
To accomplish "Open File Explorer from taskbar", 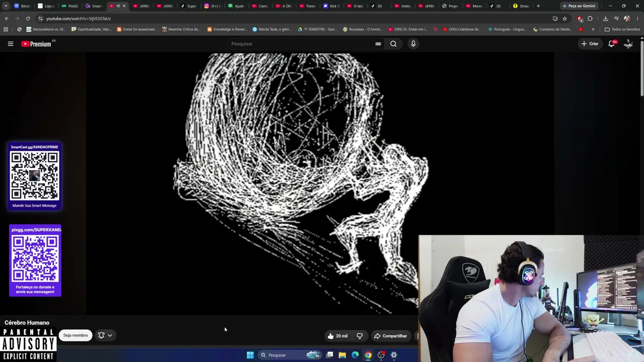I will tap(342, 355).
